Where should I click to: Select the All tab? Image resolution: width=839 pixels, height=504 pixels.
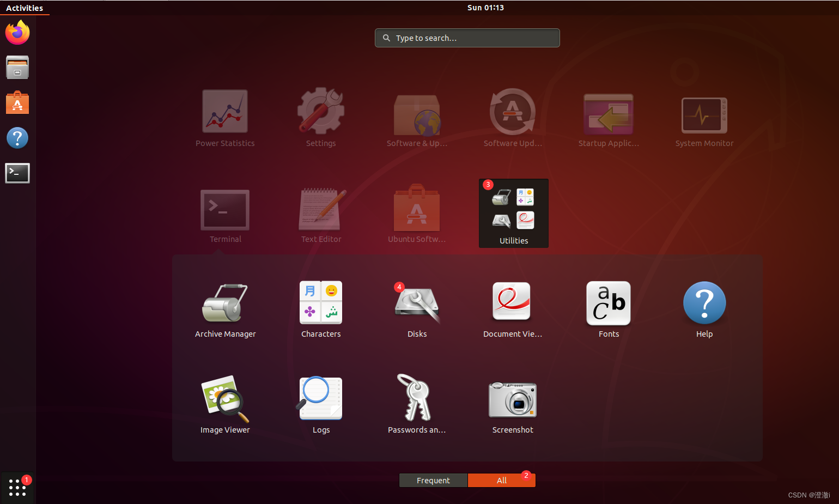pyautogui.click(x=502, y=480)
